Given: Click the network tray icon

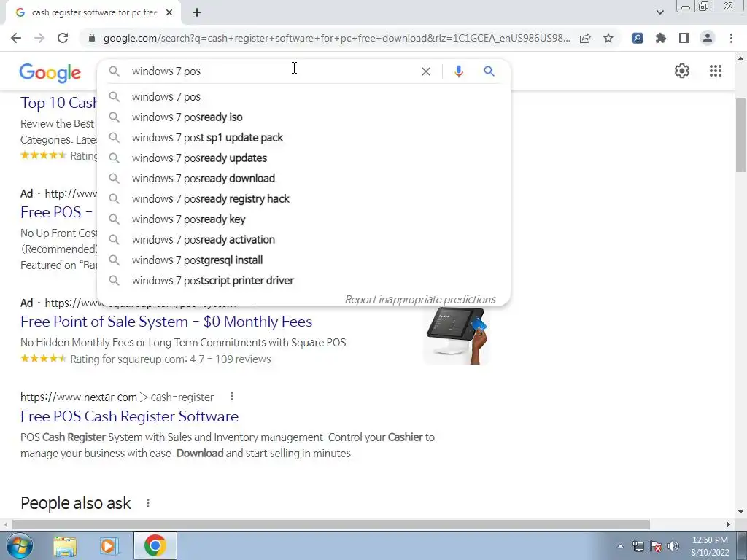Looking at the screenshot, I should [x=638, y=546].
